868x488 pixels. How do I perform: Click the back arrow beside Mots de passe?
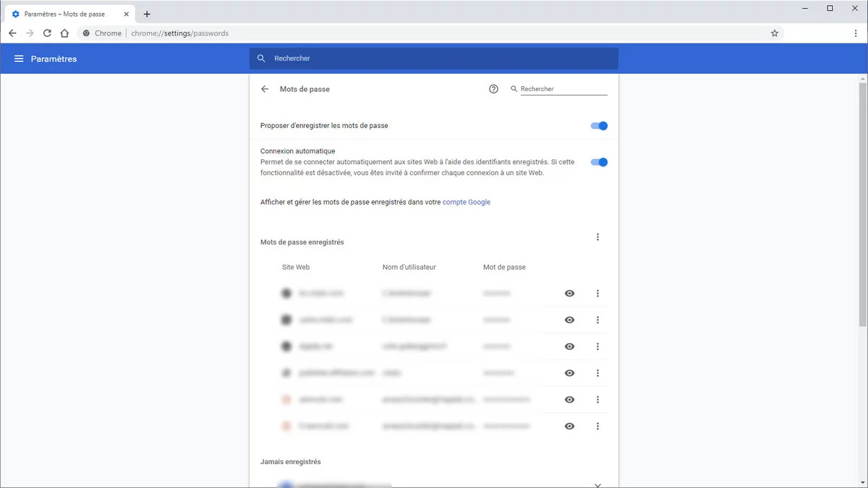pos(265,89)
